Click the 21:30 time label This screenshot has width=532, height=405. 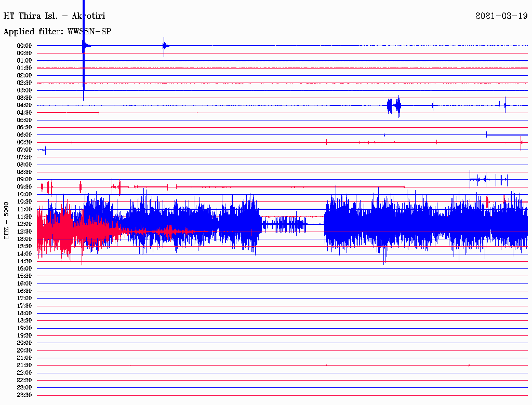point(24,366)
